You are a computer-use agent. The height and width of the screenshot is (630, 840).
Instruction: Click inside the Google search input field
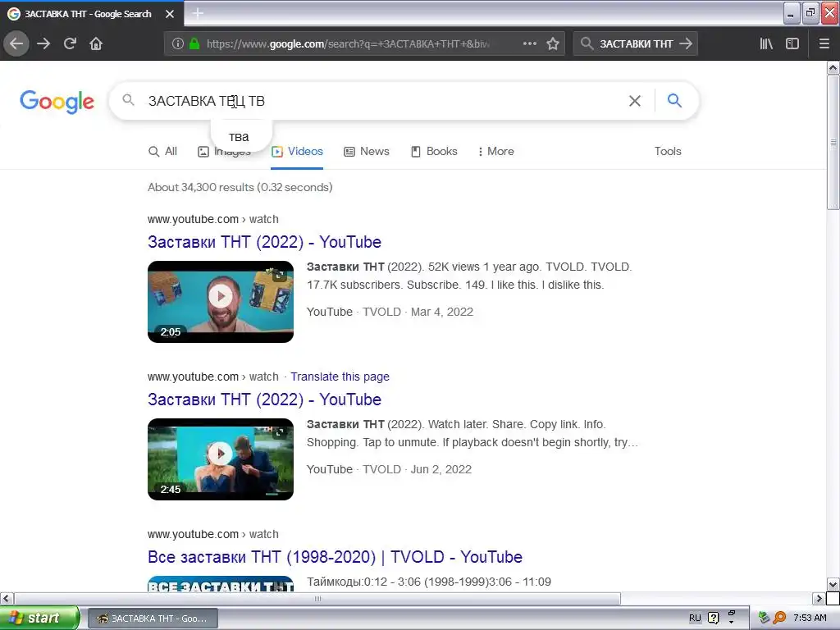(x=383, y=101)
